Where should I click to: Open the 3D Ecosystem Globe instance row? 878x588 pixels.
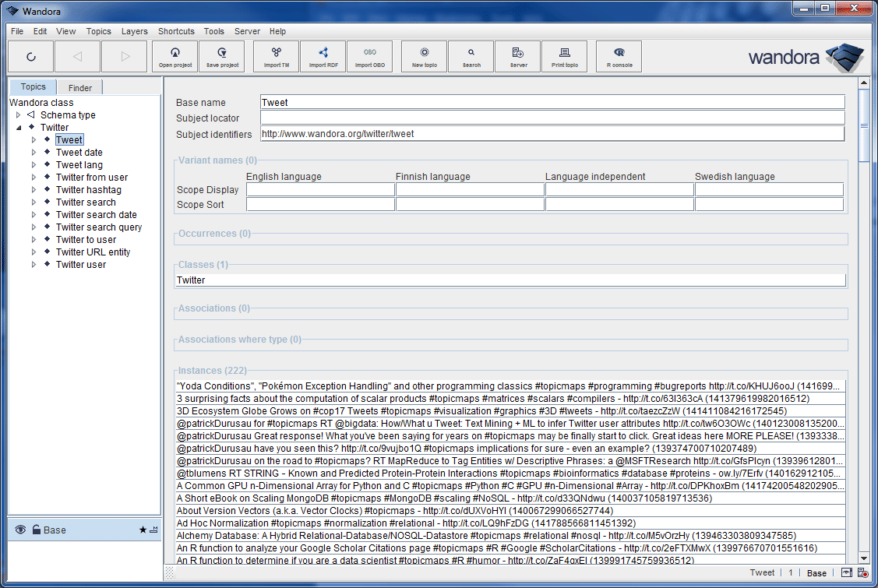(510, 411)
